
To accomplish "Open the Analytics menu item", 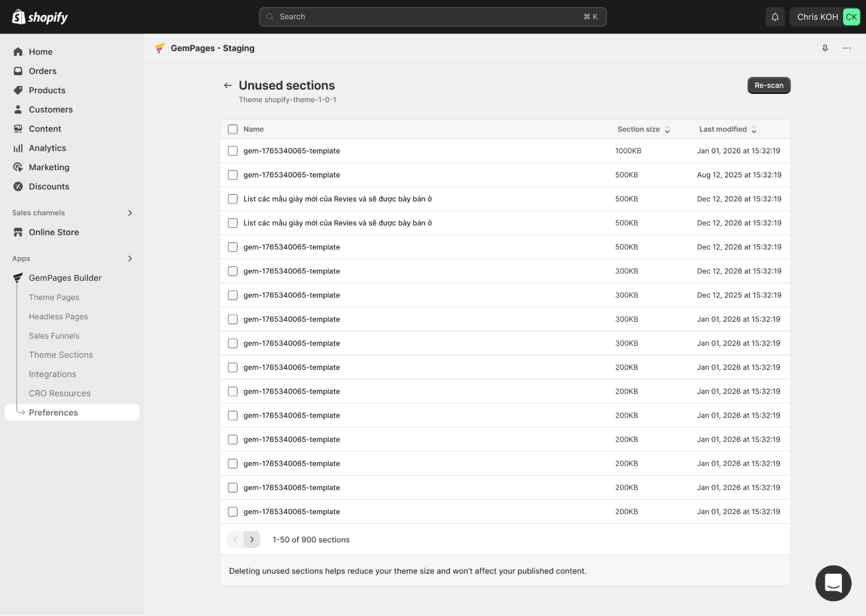I will [x=47, y=148].
